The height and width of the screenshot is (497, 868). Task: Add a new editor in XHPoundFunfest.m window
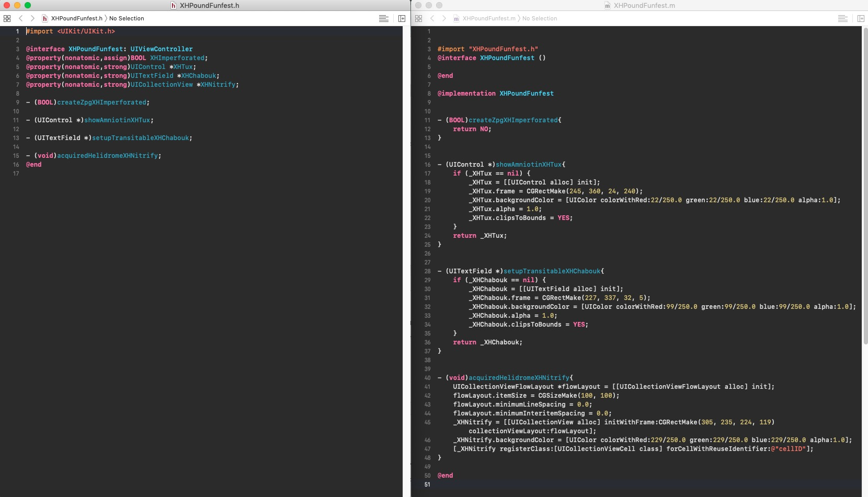(x=861, y=18)
